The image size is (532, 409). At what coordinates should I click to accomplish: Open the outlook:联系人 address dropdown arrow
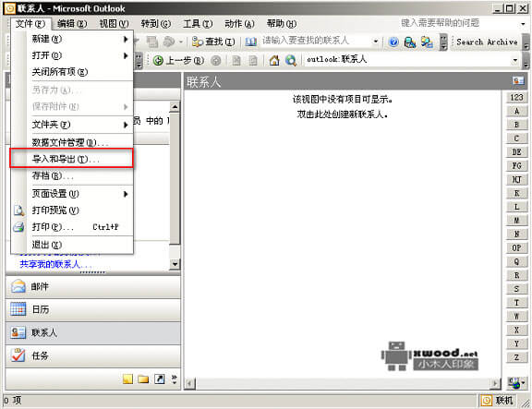pyautogui.click(x=515, y=60)
